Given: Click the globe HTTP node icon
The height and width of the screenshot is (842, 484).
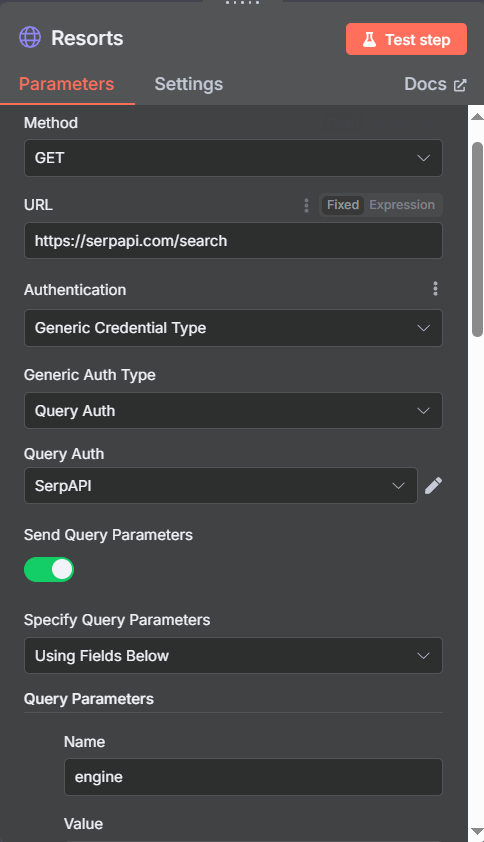Looking at the screenshot, I should (30, 38).
